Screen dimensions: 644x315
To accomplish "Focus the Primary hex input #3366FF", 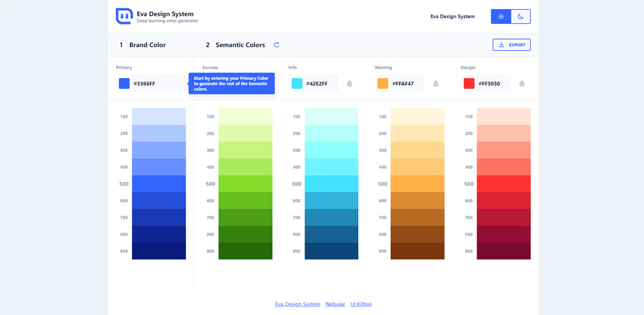I will tap(155, 84).
